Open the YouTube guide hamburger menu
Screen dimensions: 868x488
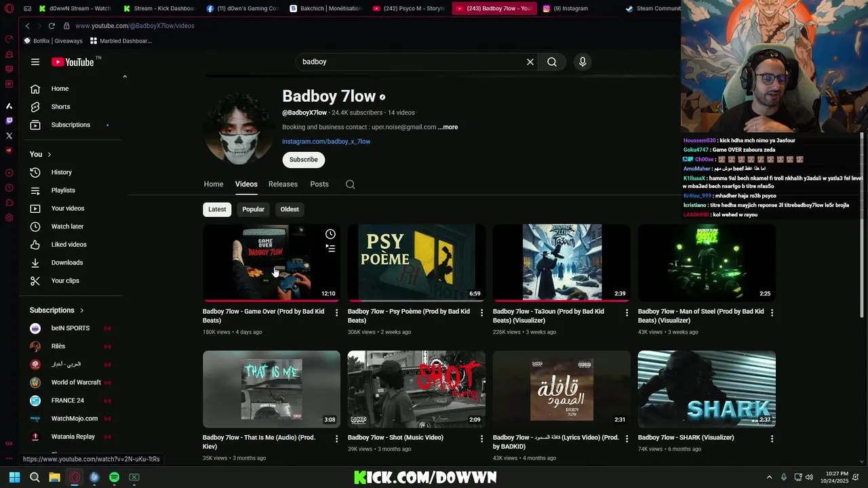(35, 62)
